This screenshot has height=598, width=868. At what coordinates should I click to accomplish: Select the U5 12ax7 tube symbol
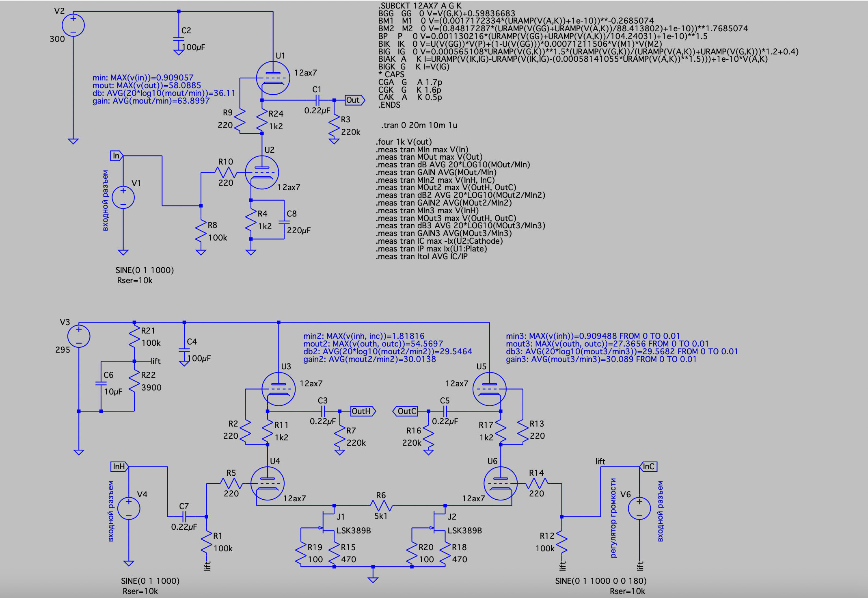tap(489, 389)
